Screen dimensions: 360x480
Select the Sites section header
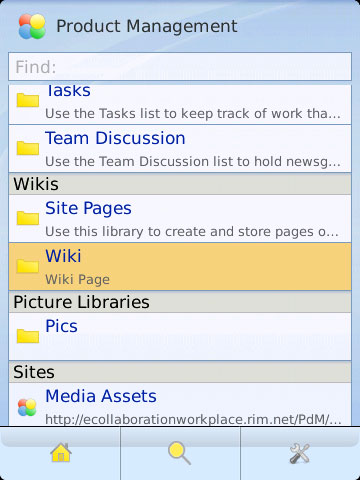point(180,372)
